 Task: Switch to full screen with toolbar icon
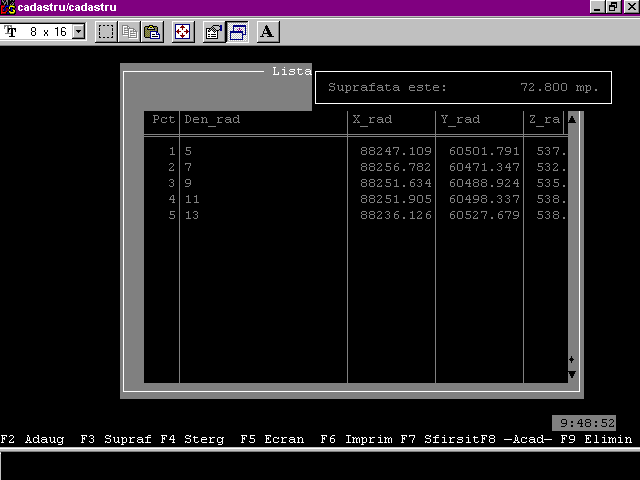[183, 32]
